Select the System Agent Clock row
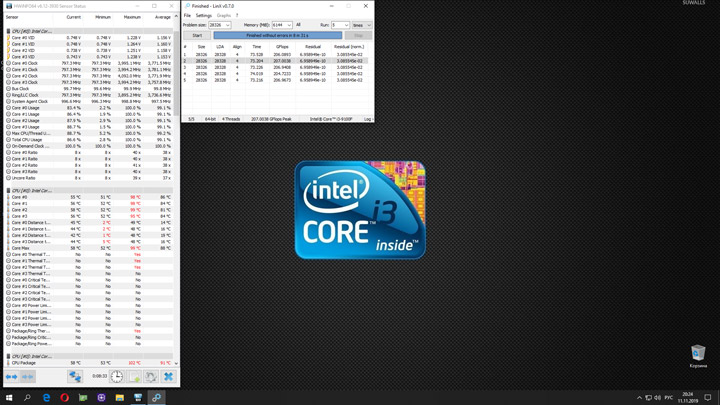This screenshot has width=720, height=405. (x=90, y=101)
